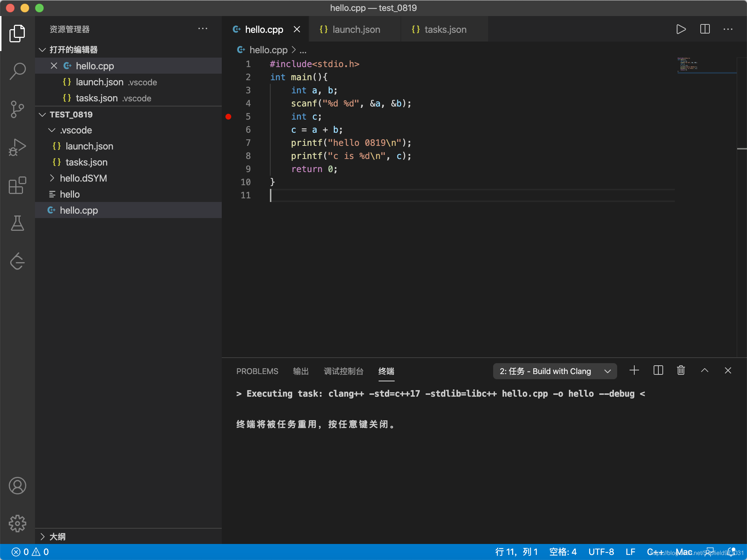This screenshot has height=560, width=747.
Task: Open the Source Control view icon
Action: point(17,109)
